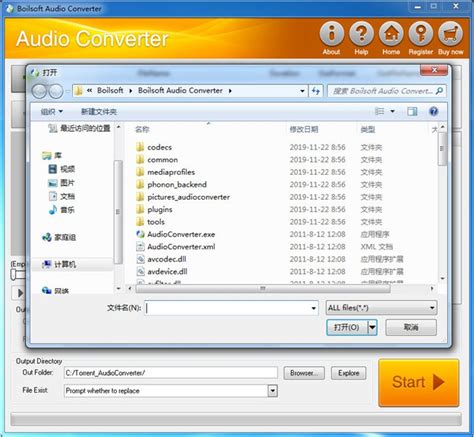Select the mediaprofiles folder icon
The width and height of the screenshot is (474, 437).
pyautogui.click(x=140, y=172)
